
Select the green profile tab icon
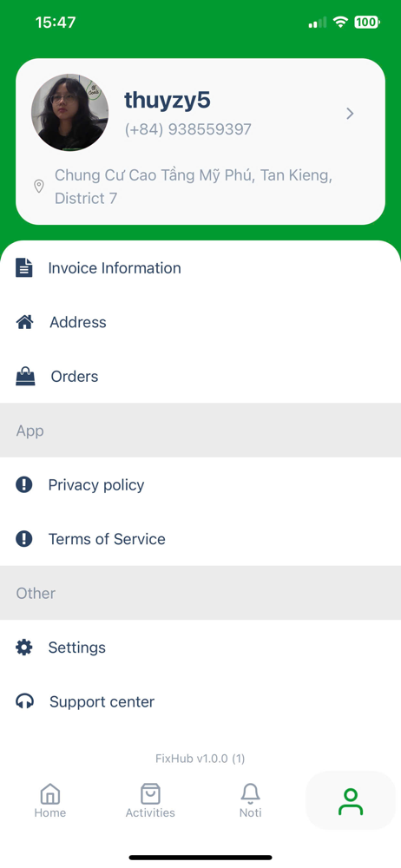[351, 801]
